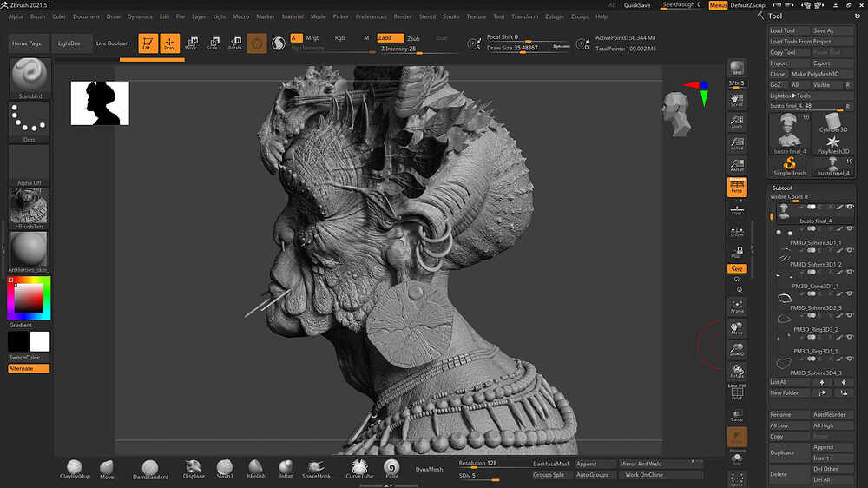Open the Texture menu
Viewport: 868px width, 488px height.
click(476, 16)
